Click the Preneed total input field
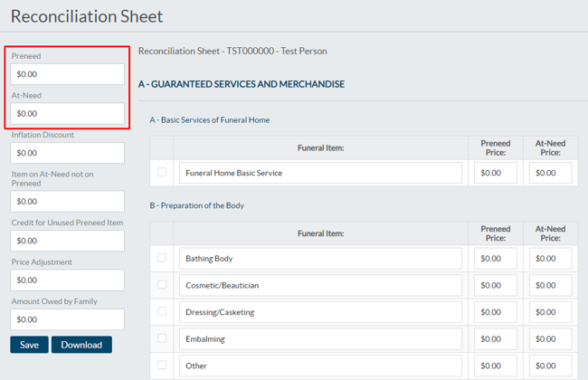 click(x=68, y=74)
